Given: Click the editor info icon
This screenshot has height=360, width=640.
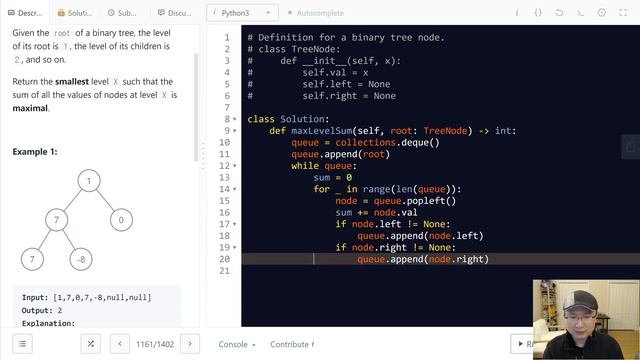Looking at the screenshot, I should point(517,13).
